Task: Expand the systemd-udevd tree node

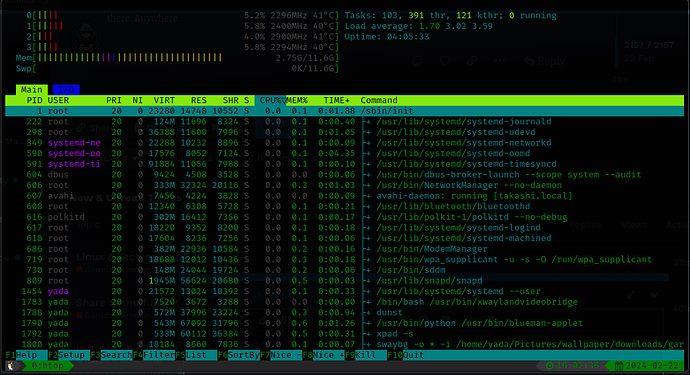Action: pos(367,132)
